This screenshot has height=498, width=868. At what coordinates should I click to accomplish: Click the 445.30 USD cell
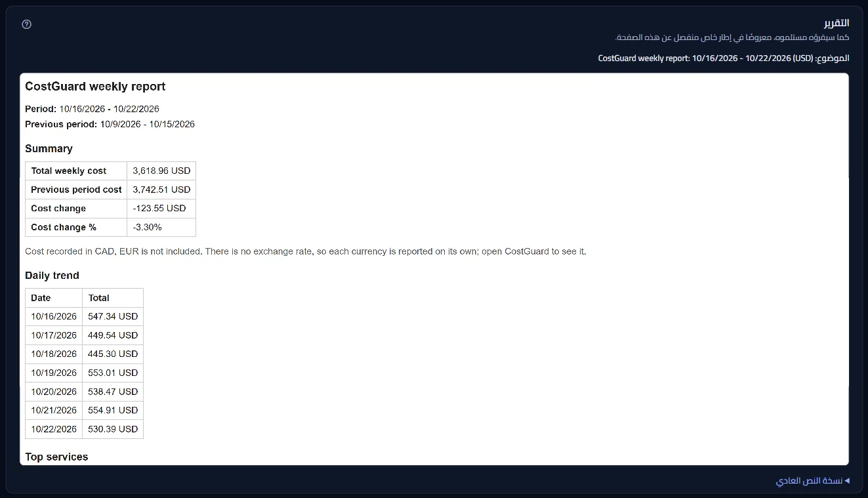pyautogui.click(x=113, y=354)
